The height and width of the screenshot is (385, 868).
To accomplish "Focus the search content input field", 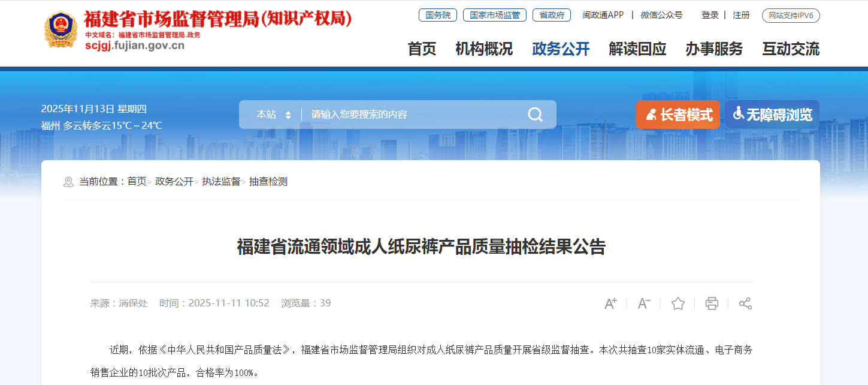I will (413, 115).
